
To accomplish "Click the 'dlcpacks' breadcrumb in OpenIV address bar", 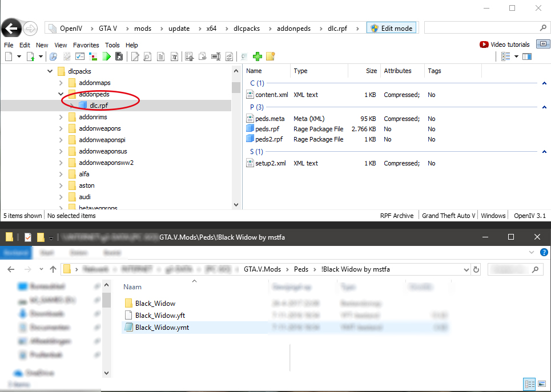I will click(x=247, y=29).
